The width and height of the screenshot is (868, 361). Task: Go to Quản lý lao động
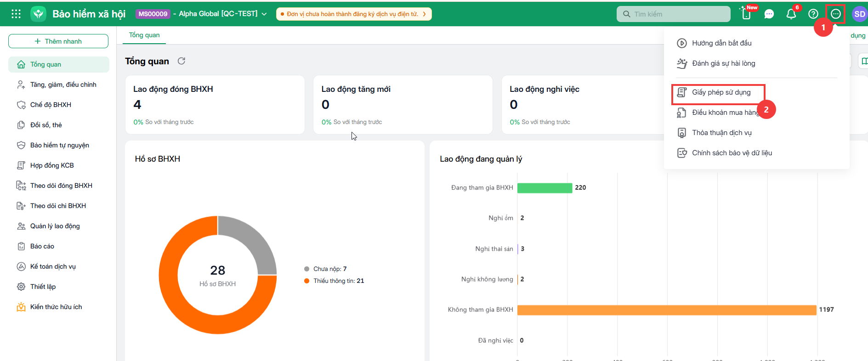tap(55, 226)
